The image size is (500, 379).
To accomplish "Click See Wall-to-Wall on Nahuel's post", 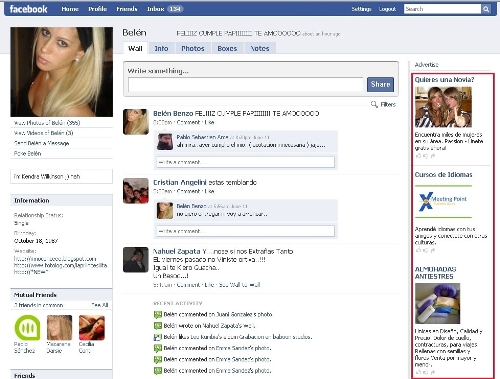I will click(x=239, y=285).
